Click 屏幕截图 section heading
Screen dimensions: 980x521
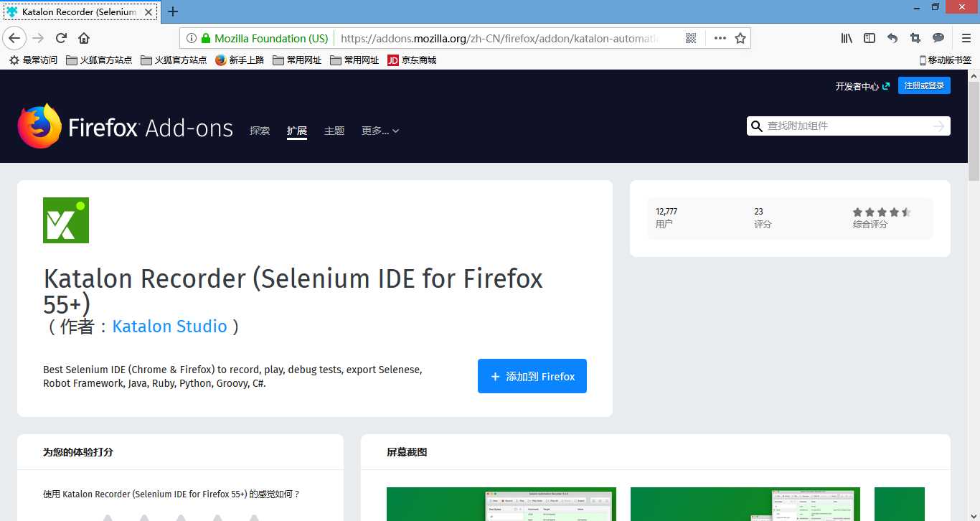click(x=407, y=452)
